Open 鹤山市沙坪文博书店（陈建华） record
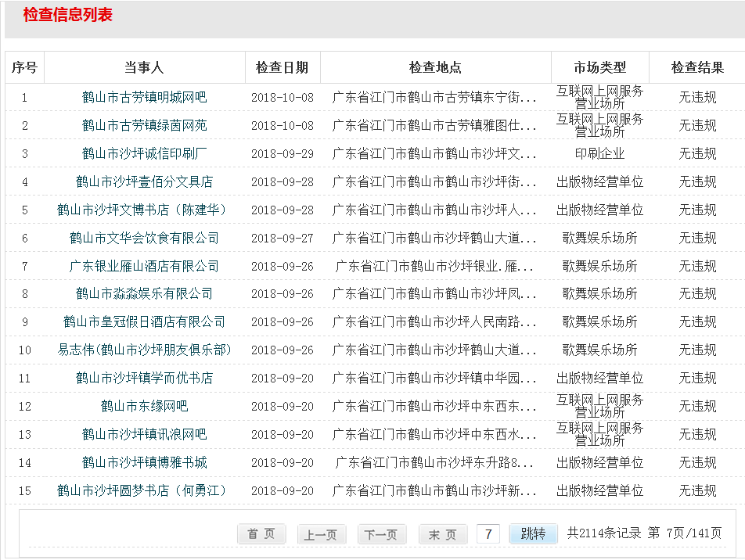Viewport: 745px width, 560px height. 144,210
